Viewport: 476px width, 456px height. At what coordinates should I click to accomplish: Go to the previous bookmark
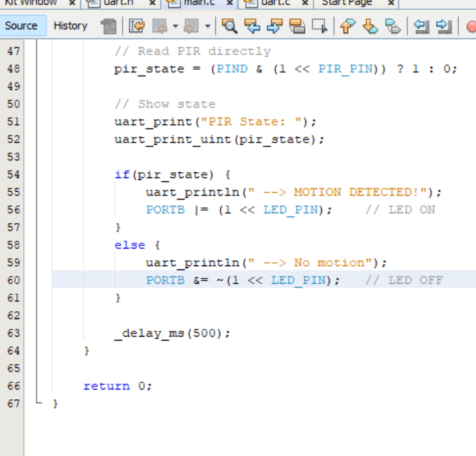pos(348,26)
